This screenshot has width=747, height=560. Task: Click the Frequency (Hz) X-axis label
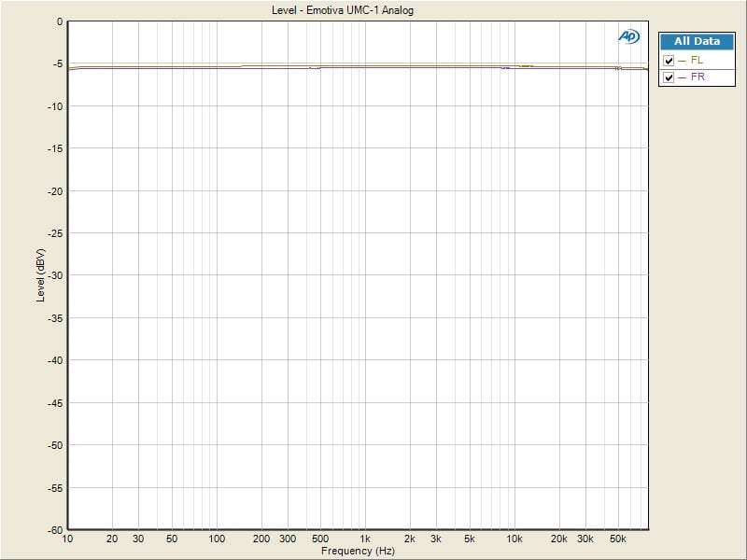(x=359, y=552)
